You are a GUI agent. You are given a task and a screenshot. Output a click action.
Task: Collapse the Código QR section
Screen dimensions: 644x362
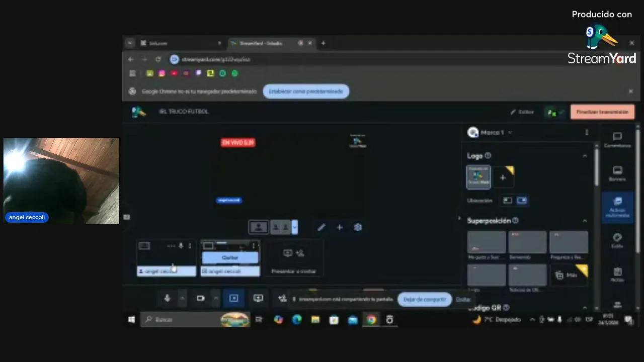(x=585, y=308)
